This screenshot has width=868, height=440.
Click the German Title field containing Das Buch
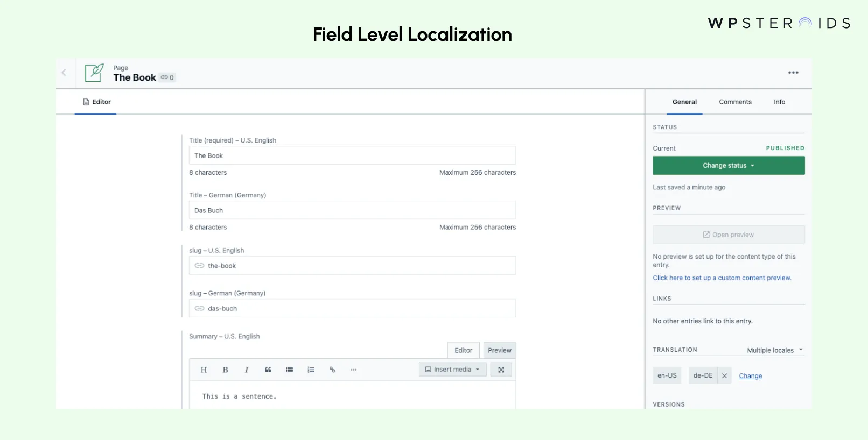pyautogui.click(x=352, y=210)
